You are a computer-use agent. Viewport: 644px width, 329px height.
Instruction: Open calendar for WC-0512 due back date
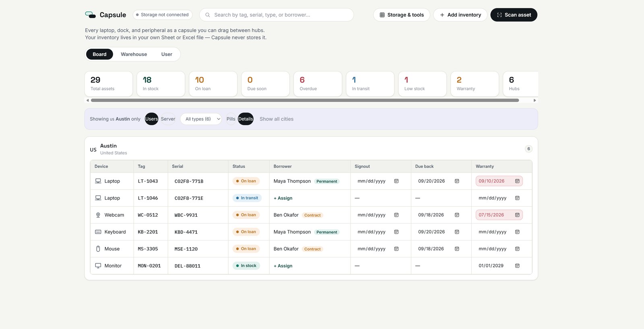pos(457,215)
